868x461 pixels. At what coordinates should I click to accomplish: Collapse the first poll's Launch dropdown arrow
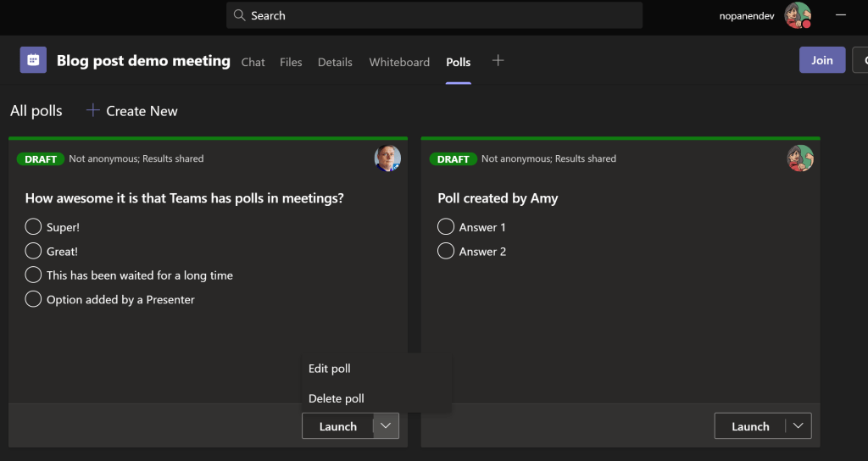tap(386, 426)
